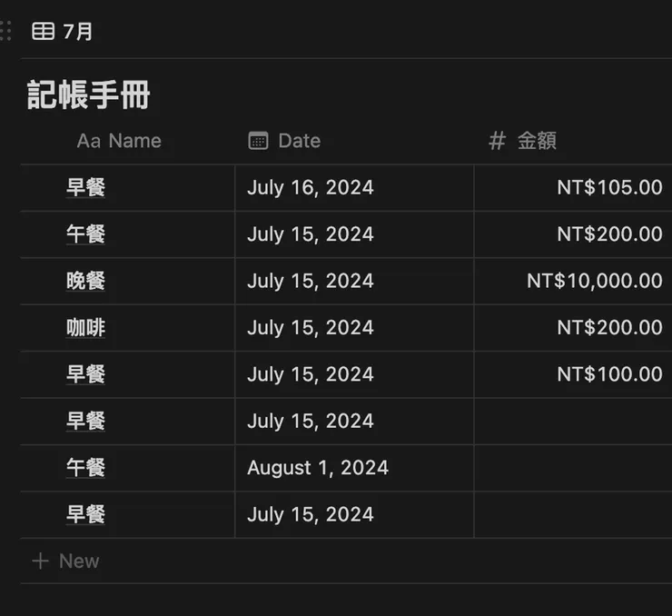Screen dimensions: 672x616
Task: Select the July 16, 2024 date cell
Action: [x=310, y=188]
